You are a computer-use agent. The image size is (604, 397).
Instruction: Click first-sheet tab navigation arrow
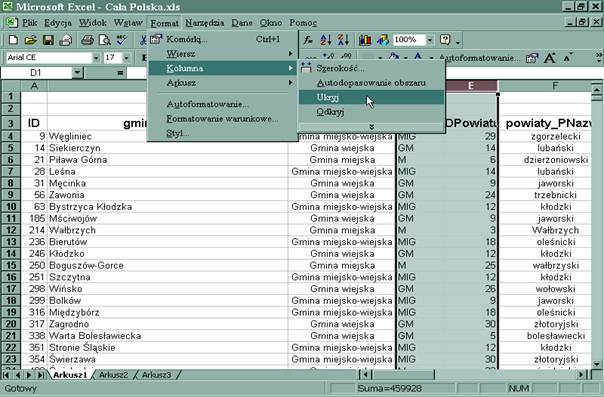pos(6,375)
